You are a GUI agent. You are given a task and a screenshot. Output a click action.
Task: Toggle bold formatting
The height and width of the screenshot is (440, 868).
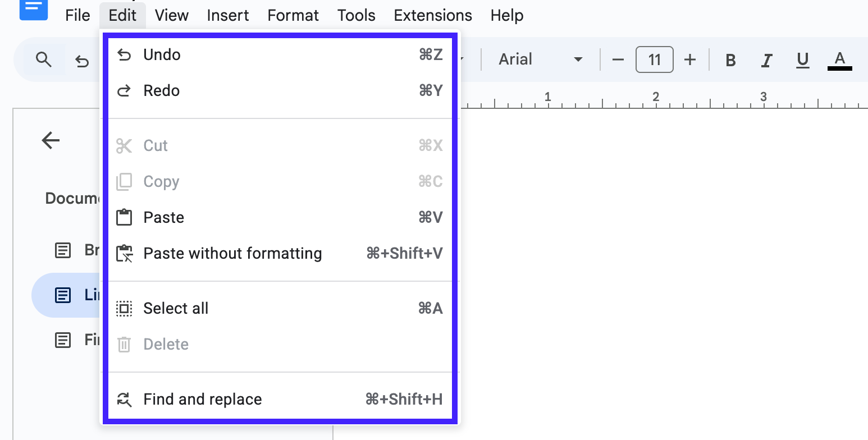click(730, 60)
